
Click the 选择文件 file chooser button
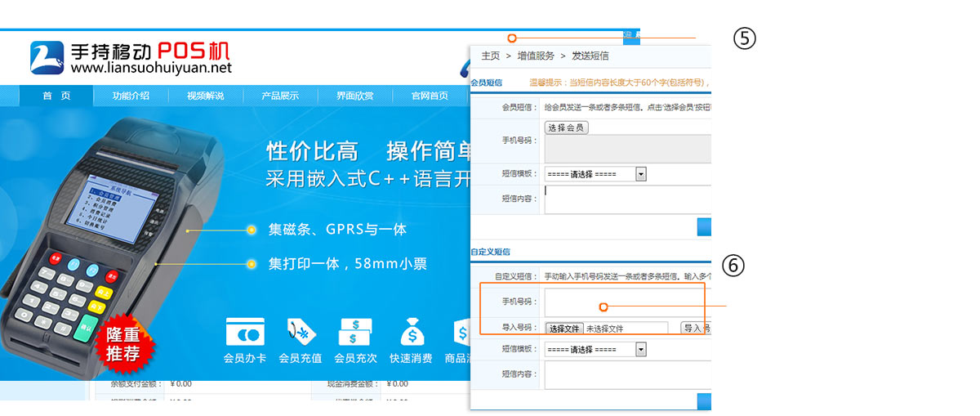click(x=563, y=329)
